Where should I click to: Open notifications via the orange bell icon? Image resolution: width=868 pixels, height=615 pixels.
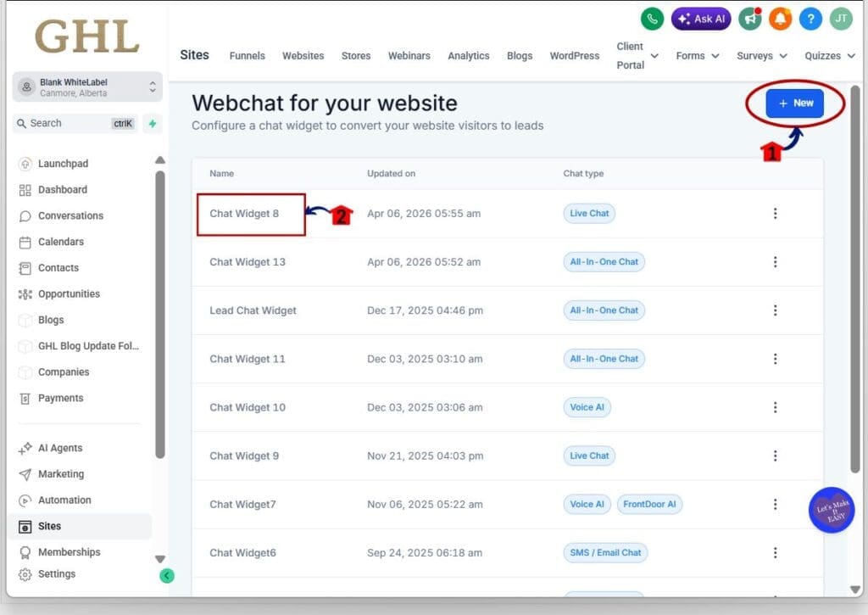[780, 18]
